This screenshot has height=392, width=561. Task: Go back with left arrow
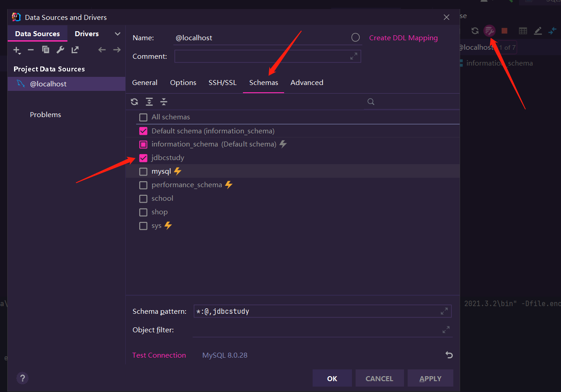(102, 50)
